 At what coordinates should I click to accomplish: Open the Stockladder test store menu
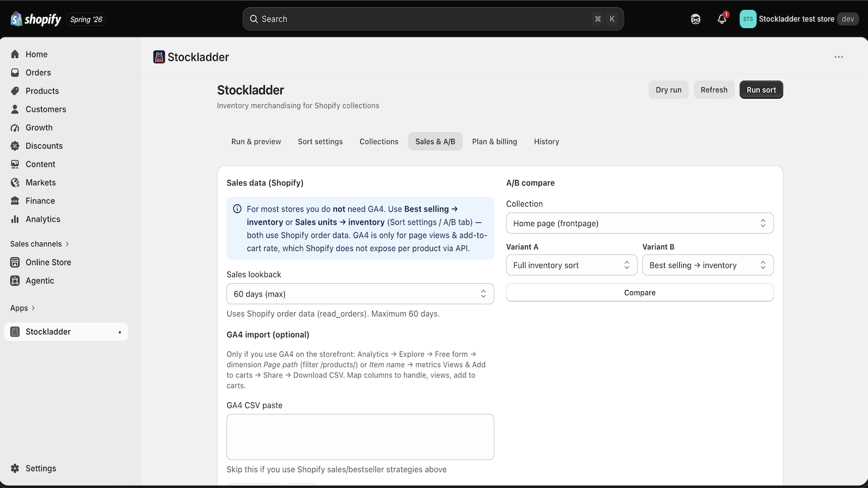click(x=799, y=19)
